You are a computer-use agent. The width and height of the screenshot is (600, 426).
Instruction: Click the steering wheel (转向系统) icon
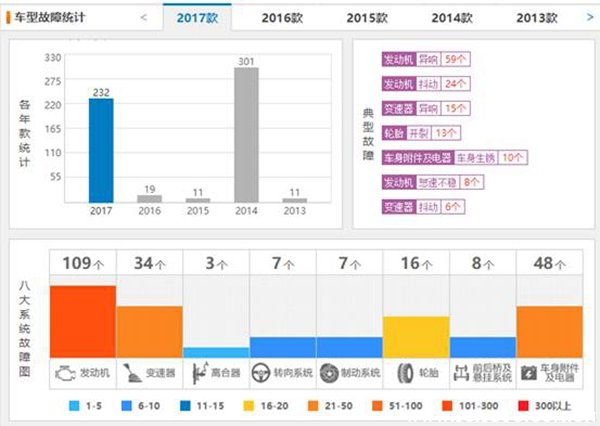(261, 373)
